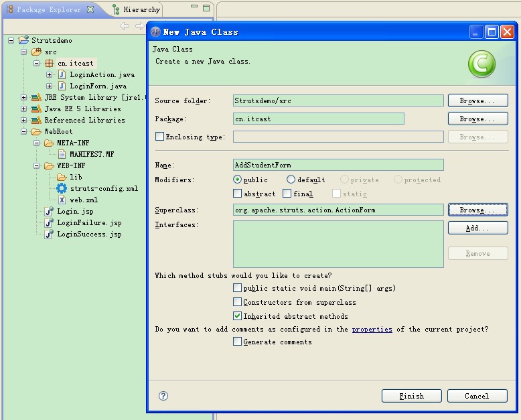The width and height of the screenshot is (521, 420).
Task: Click the LoginForm.java file icon
Action: [62, 86]
